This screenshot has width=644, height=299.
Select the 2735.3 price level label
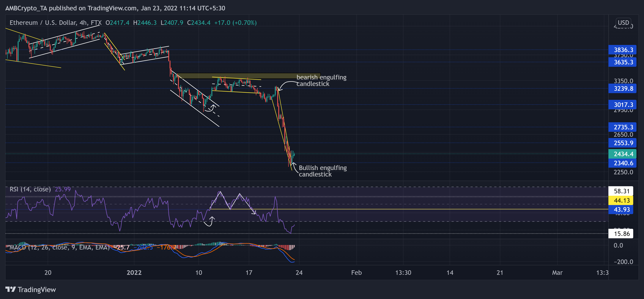pos(622,127)
